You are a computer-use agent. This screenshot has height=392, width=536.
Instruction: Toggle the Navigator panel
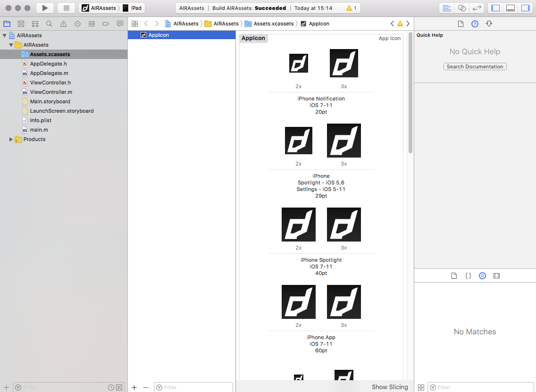pyautogui.click(x=495, y=8)
